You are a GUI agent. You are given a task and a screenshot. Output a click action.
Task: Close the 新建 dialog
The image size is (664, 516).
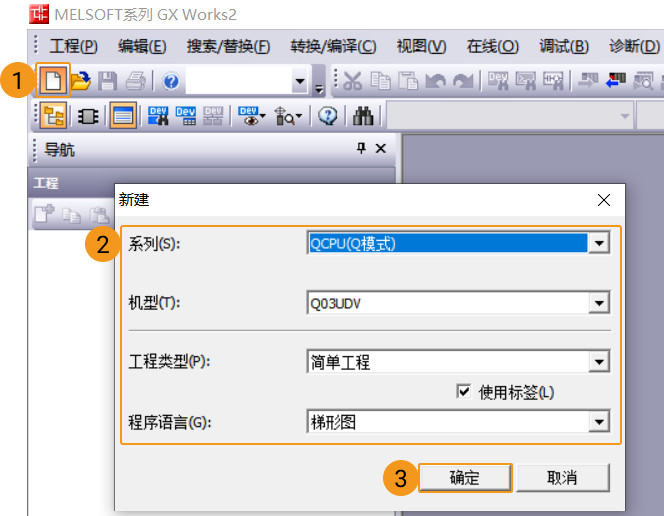(604, 200)
